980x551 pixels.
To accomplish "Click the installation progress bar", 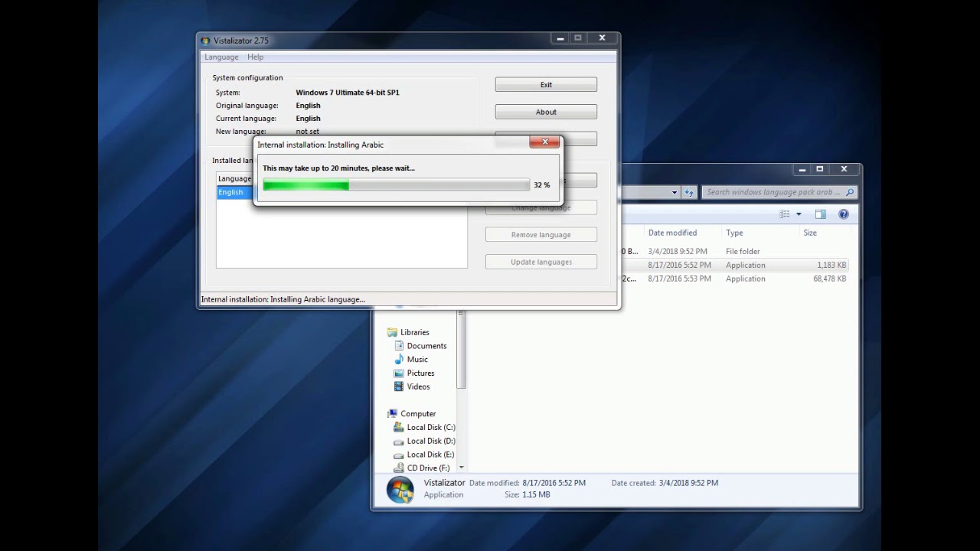I will click(396, 185).
